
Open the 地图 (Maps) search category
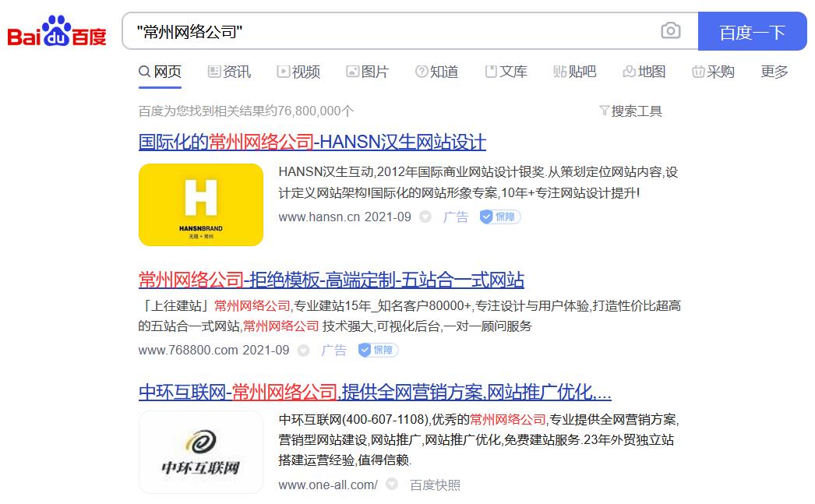tap(646, 71)
